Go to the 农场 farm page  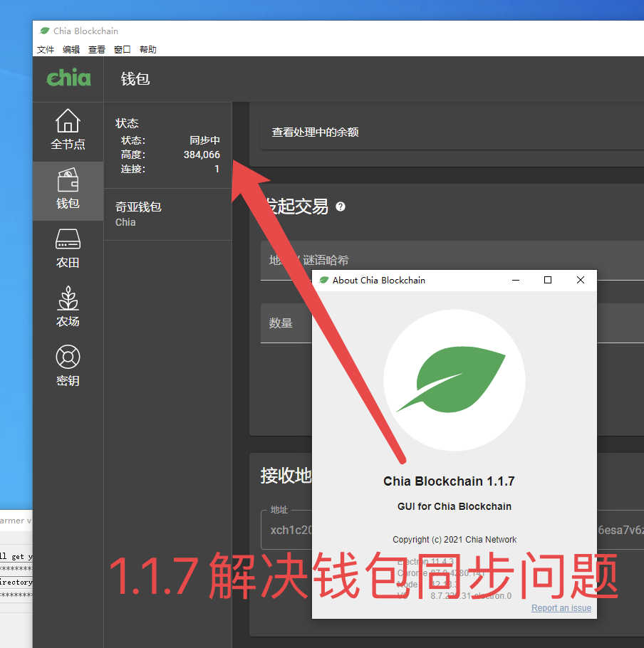pos(68,307)
